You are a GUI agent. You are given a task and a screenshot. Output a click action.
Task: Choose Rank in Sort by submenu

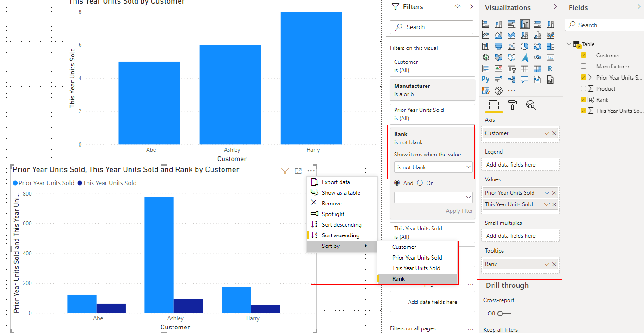coord(417,279)
